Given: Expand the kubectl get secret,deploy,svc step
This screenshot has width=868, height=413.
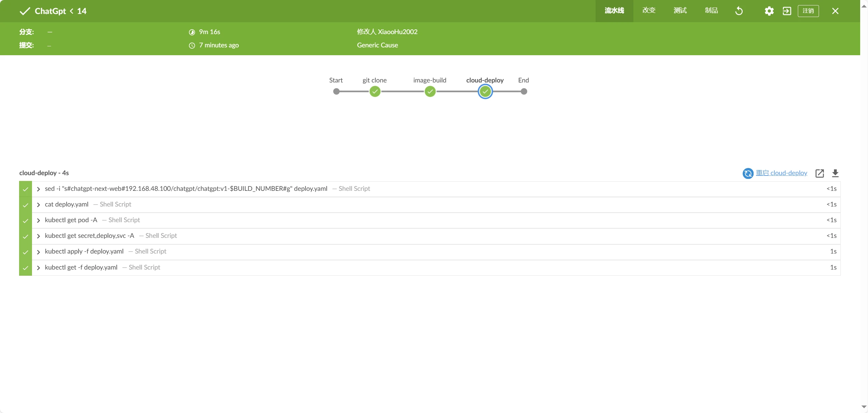Looking at the screenshot, I should tap(38, 236).
